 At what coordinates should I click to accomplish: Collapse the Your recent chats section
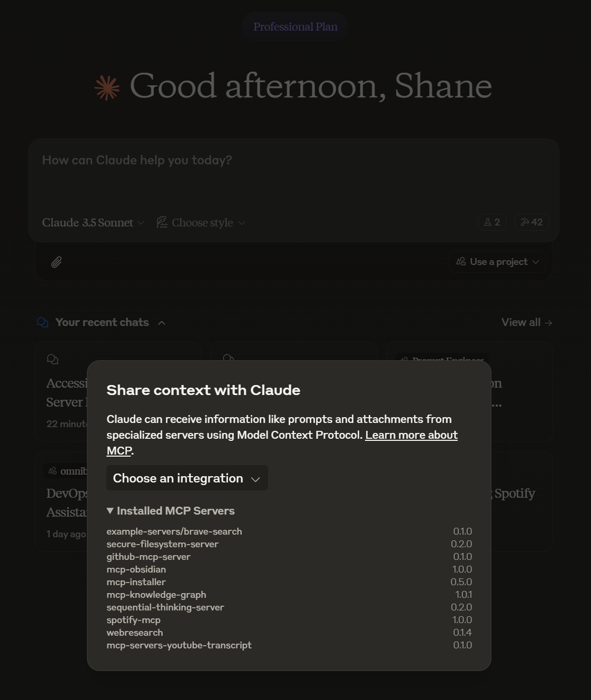coord(162,323)
